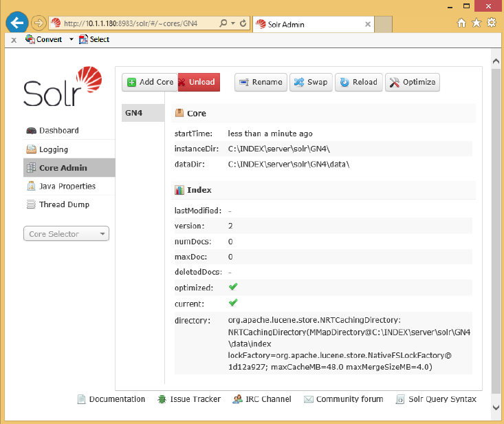Viewport: 504px width, 424px height.
Task: Select Core Admin in sidebar
Action: 69,168
